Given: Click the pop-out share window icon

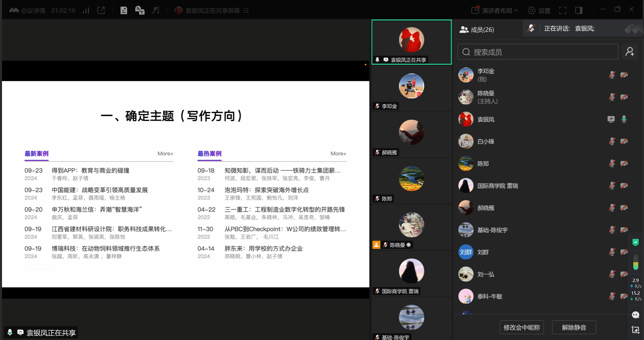Looking at the screenshot, I should coord(101,10).
